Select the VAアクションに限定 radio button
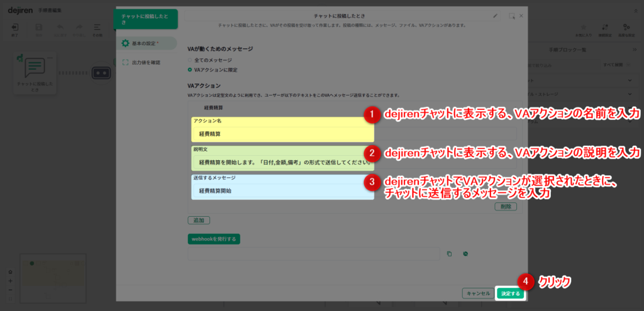The width and height of the screenshot is (644, 311). pos(190,70)
